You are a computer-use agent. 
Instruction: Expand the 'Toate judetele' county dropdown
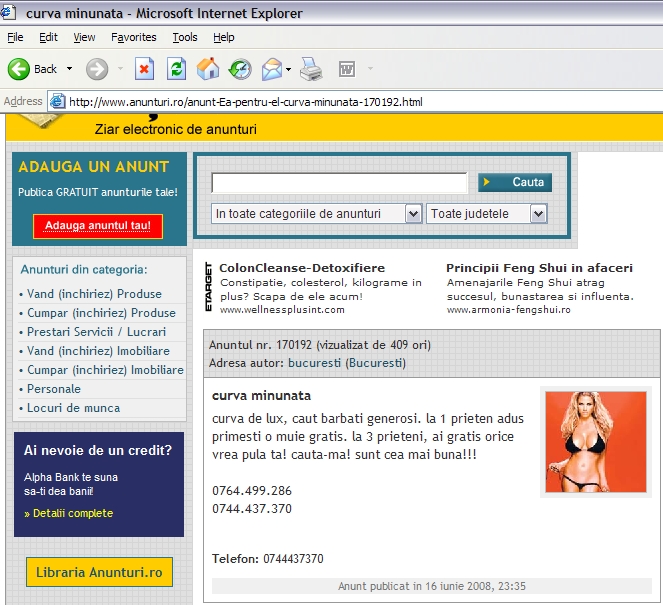tap(487, 214)
